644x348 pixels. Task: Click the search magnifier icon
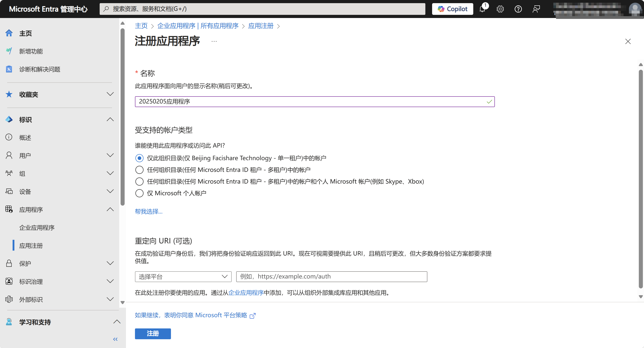point(106,9)
